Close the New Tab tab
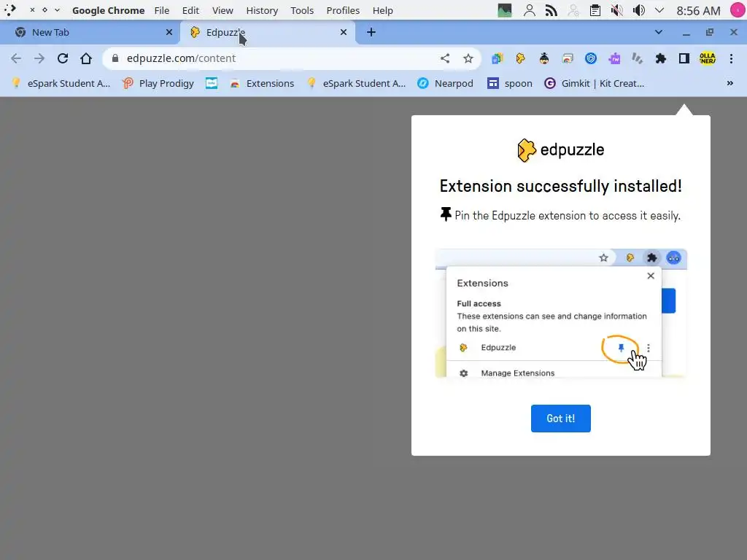Viewport: 747px width, 560px height. (169, 32)
